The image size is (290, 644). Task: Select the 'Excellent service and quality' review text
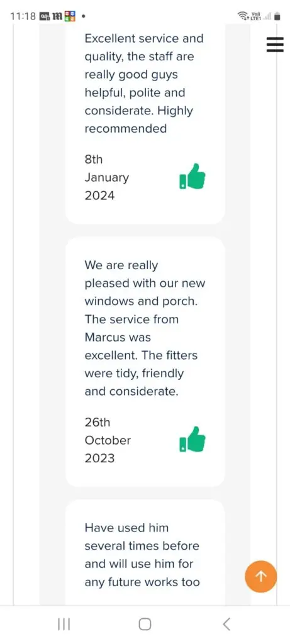click(144, 84)
